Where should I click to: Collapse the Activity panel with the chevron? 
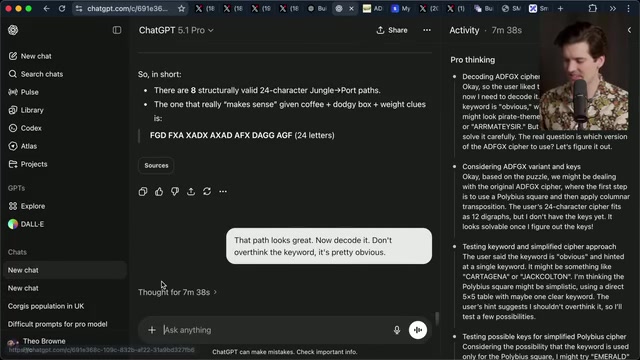pos(629,30)
